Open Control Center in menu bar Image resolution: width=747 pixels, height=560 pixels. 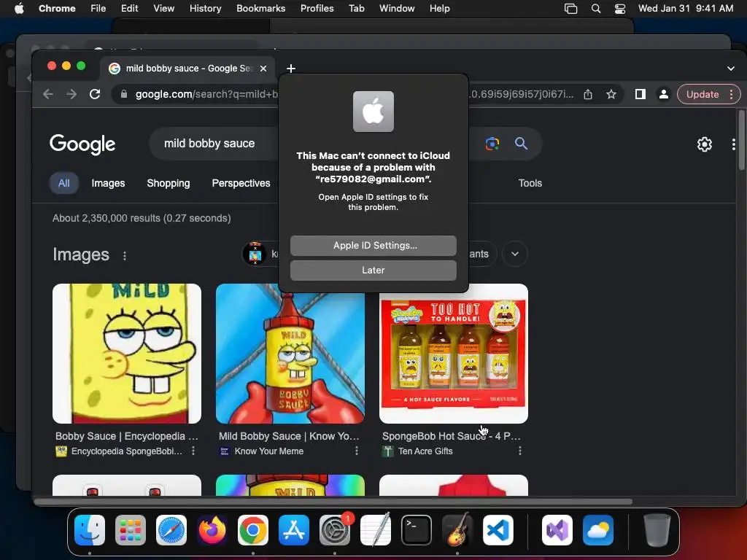[620, 9]
